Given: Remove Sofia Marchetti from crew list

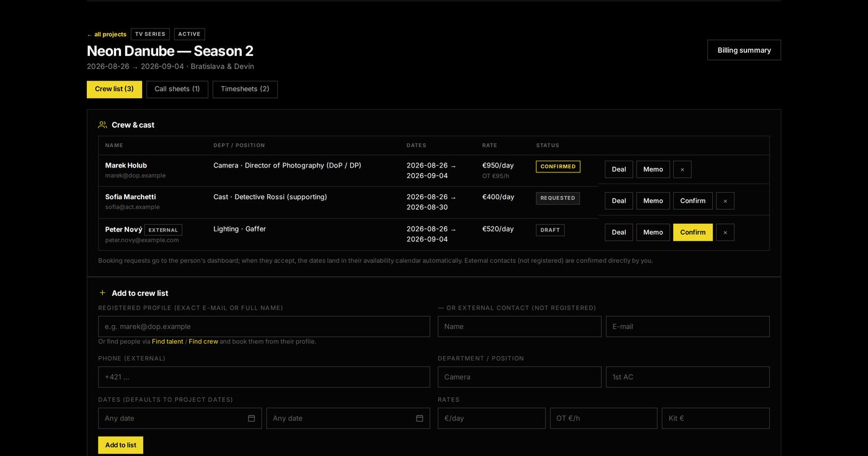Looking at the screenshot, I should [725, 201].
